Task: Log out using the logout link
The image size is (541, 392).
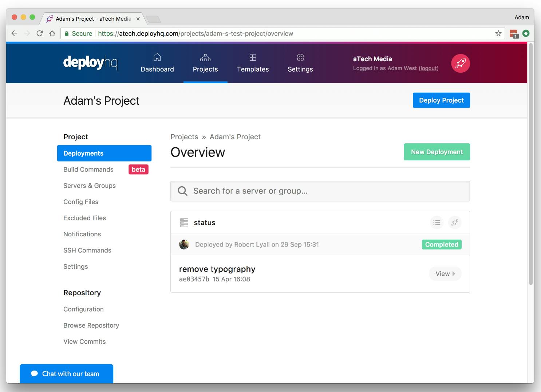Action: tap(428, 68)
